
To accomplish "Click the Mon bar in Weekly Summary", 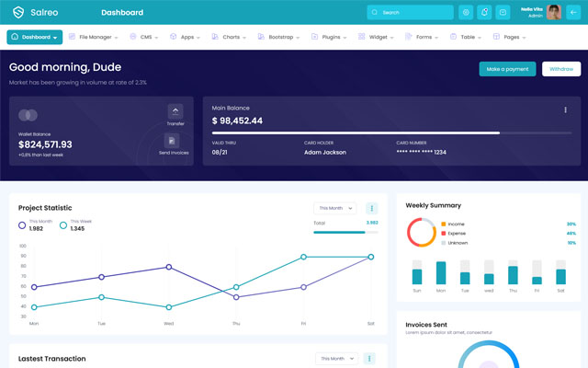I will [441, 272].
